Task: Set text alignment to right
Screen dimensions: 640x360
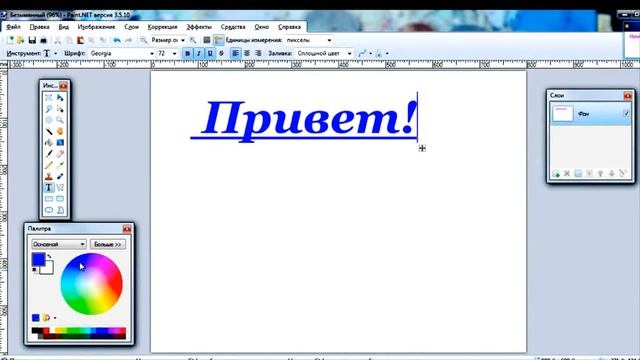Action: 258,53
